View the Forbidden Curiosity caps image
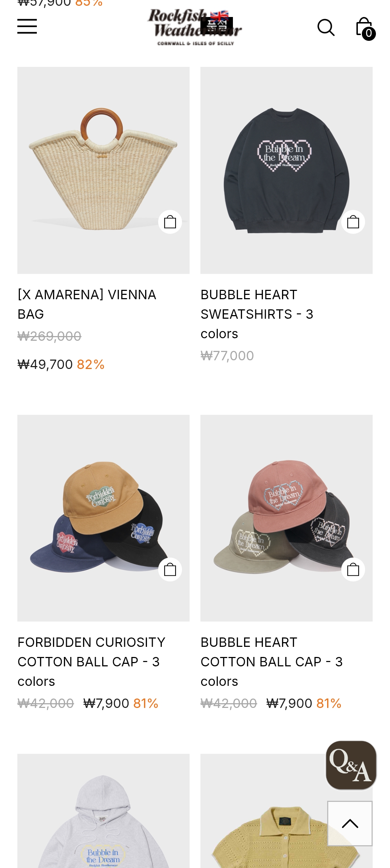Image resolution: width=390 pixels, height=868 pixels. 103,518
